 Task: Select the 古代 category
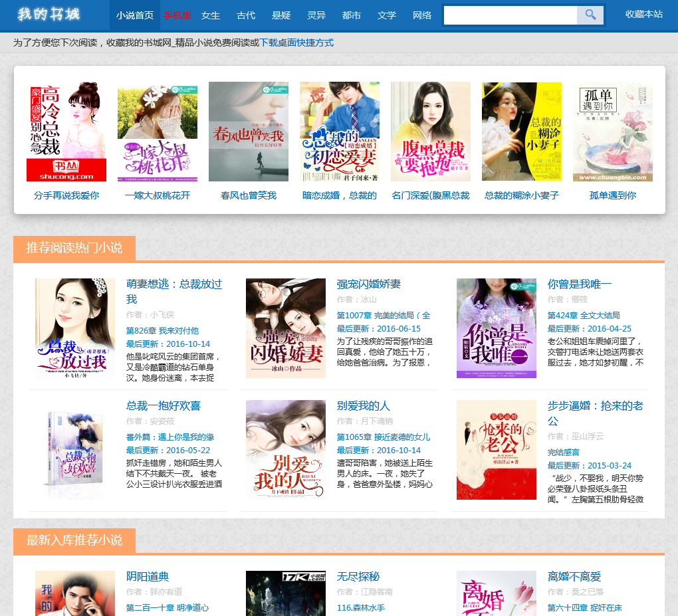click(x=246, y=15)
